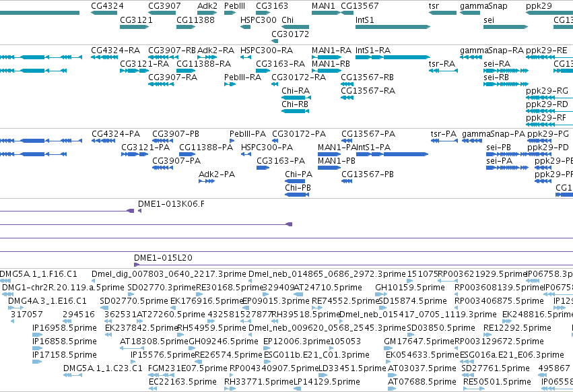
Task: Select the Chi-RB transcript label
Action: click(x=294, y=104)
